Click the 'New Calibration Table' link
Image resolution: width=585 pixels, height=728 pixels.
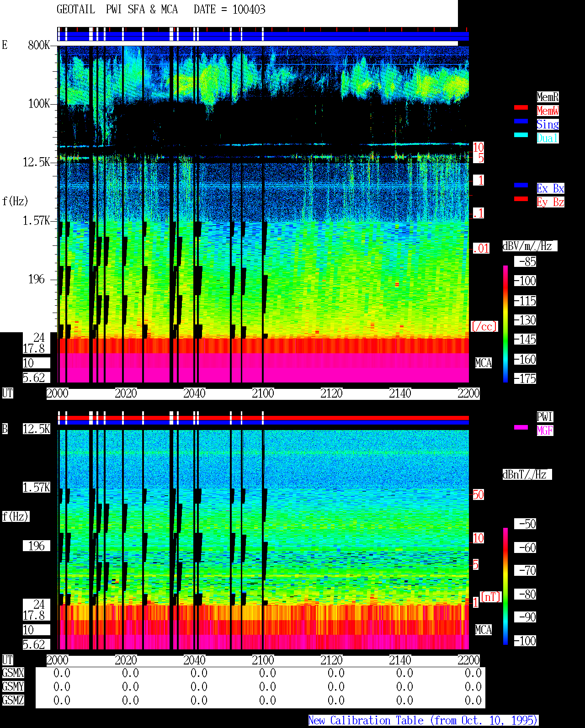point(423,721)
